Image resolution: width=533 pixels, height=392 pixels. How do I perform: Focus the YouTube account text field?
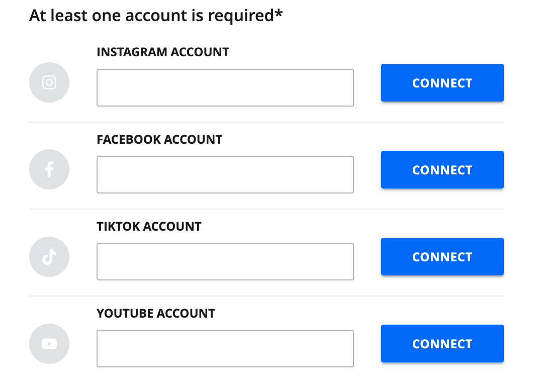click(x=225, y=348)
